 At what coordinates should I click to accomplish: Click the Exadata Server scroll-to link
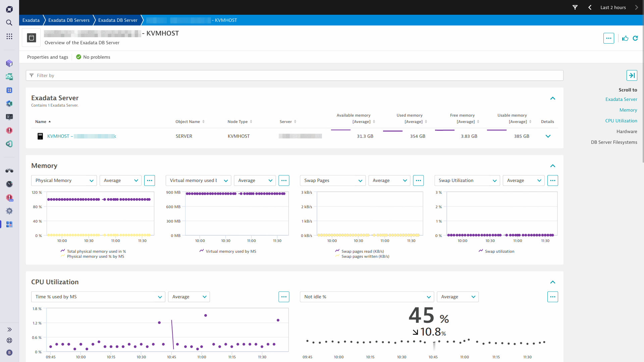pos(621,100)
